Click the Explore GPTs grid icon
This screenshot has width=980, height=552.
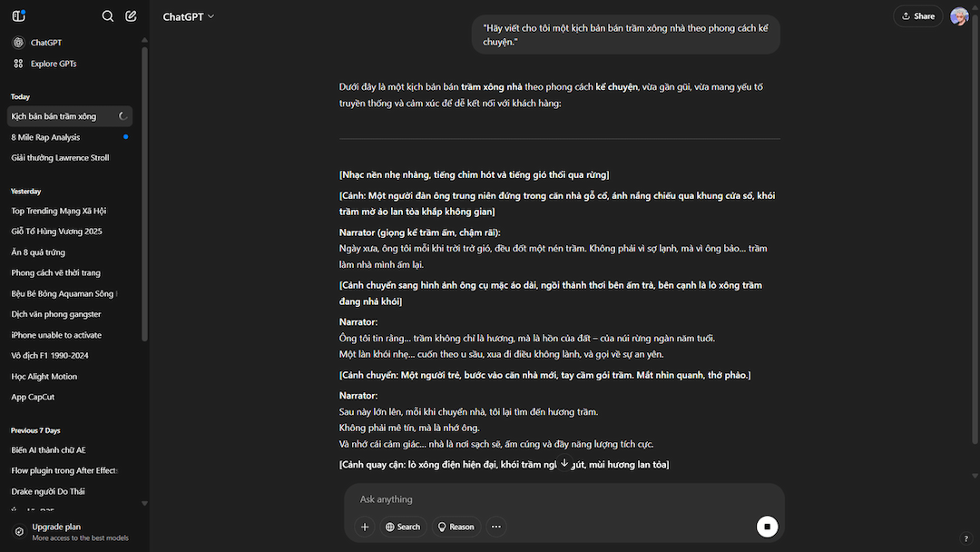18,64
